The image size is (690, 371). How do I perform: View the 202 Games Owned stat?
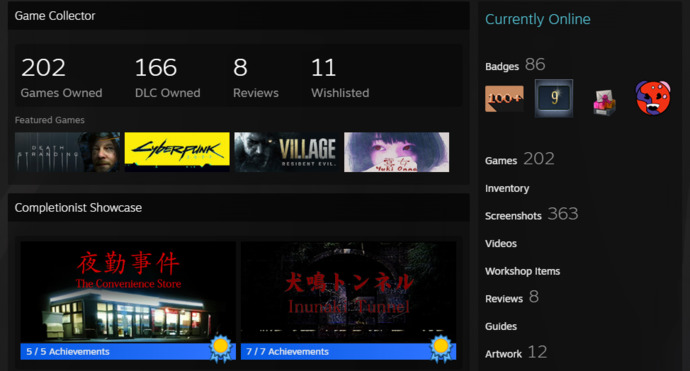(61, 77)
